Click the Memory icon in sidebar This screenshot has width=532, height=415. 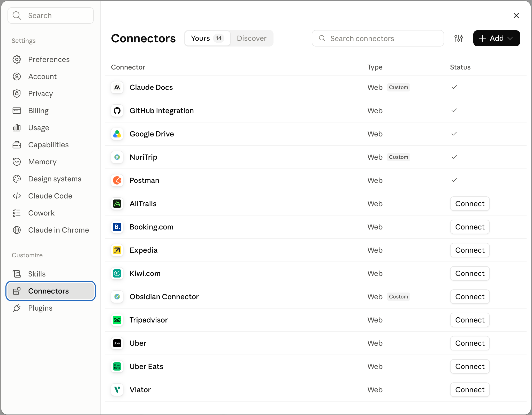click(17, 162)
